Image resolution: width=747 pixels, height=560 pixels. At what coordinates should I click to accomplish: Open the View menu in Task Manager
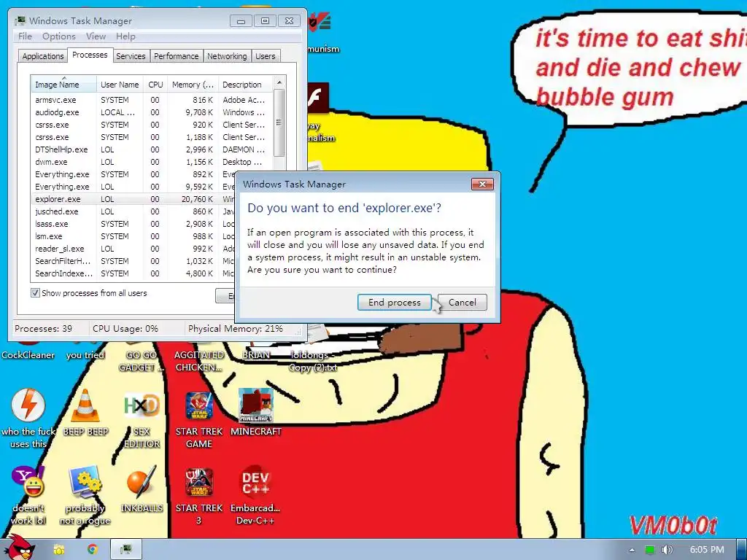[96, 36]
